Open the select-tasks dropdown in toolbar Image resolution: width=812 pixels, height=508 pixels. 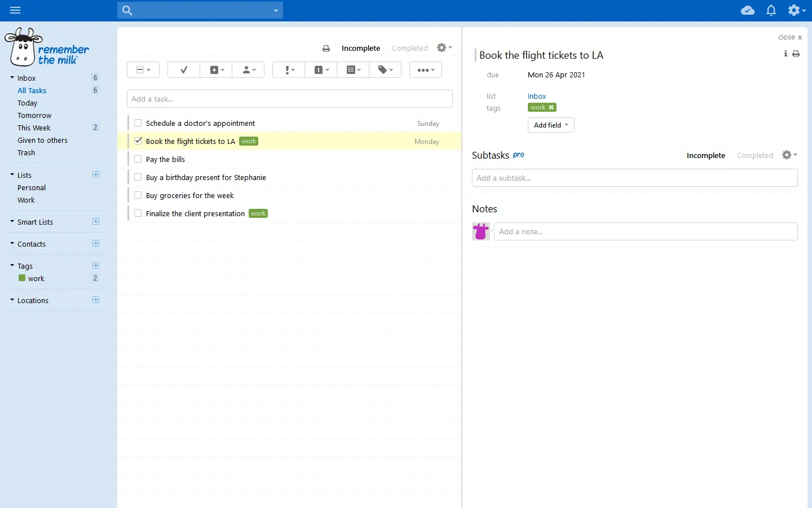click(143, 70)
